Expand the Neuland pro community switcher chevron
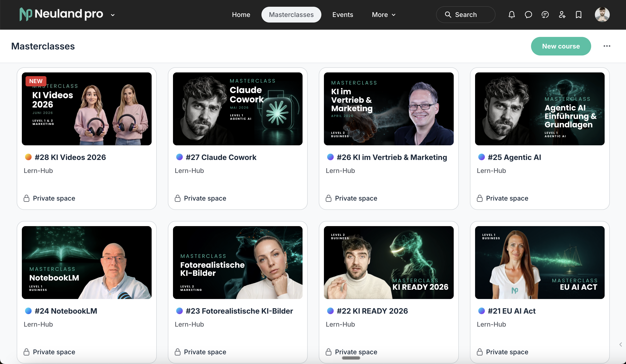Image resolution: width=626 pixels, height=364 pixels. [113, 15]
